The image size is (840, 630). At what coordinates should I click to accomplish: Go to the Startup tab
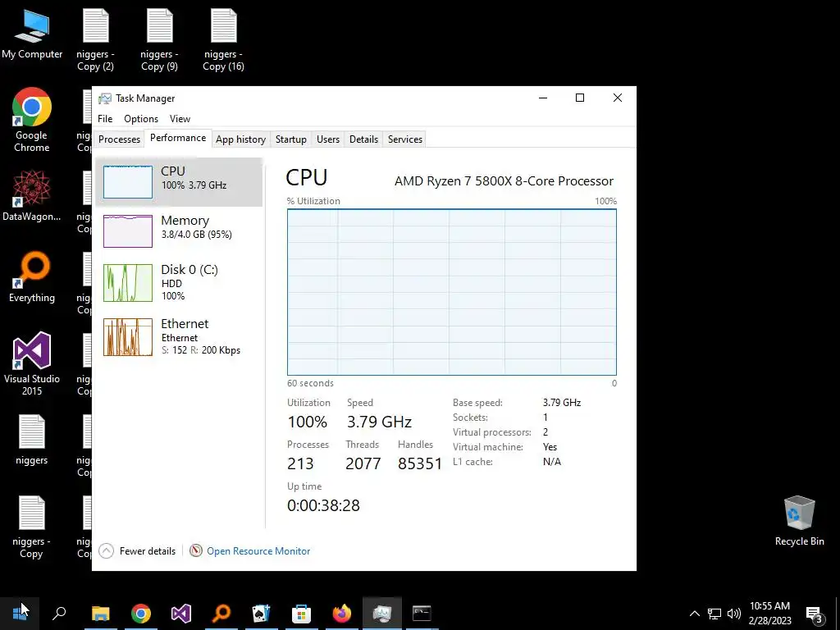[x=291, y=139]
